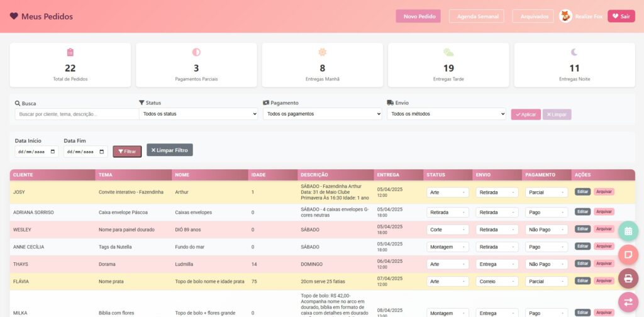Click the theme text Tags da Nutella
The image size is (644, 317).
(x=116, y=247)
